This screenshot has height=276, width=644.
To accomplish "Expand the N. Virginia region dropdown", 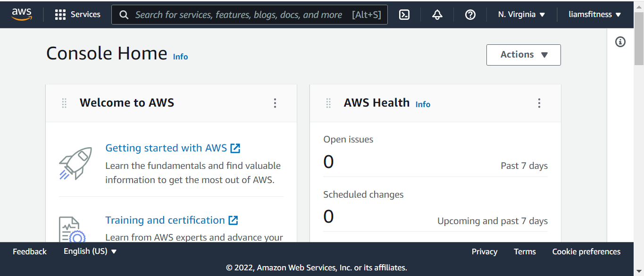I will [521, 15].
